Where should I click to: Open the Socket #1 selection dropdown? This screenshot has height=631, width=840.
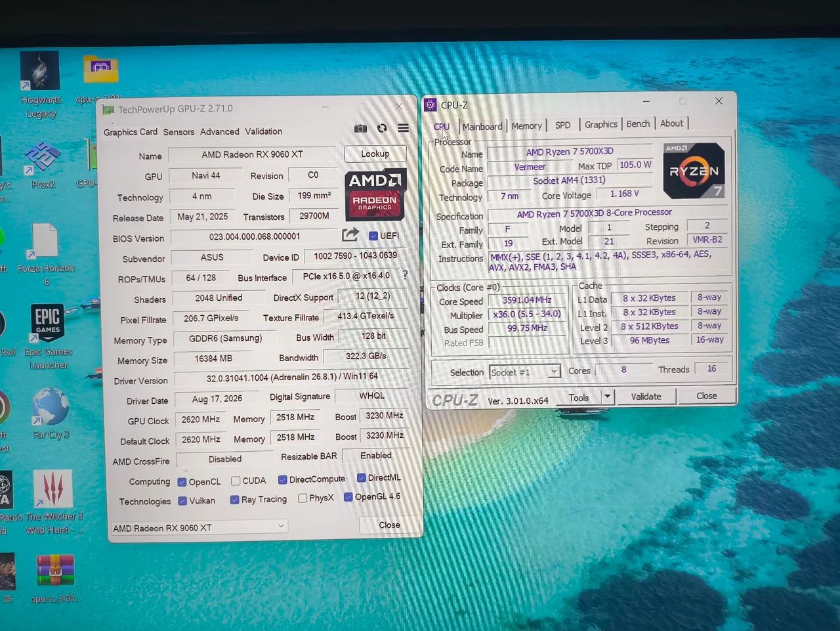(524, 372)
